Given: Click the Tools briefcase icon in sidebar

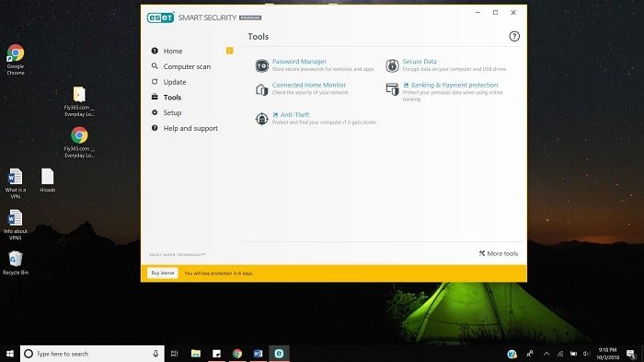Looking at the screenshot, I should (155, 97).
